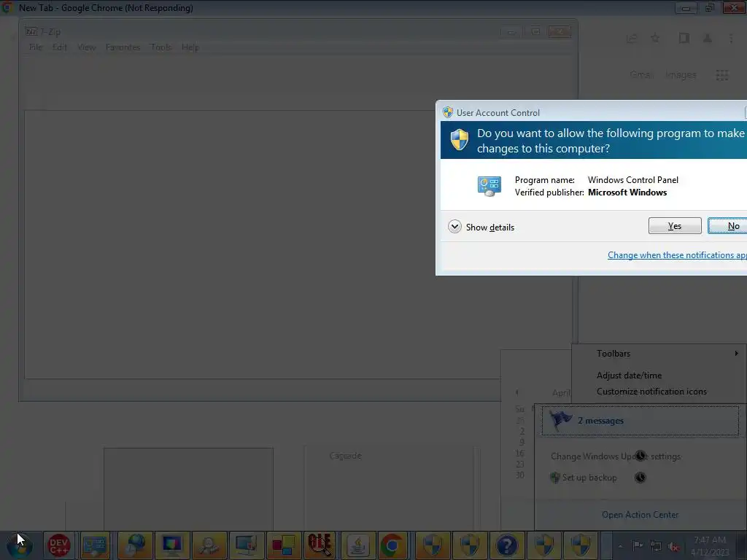
Task: Open the Windows Start orb
Action: (x=20, y=545)
